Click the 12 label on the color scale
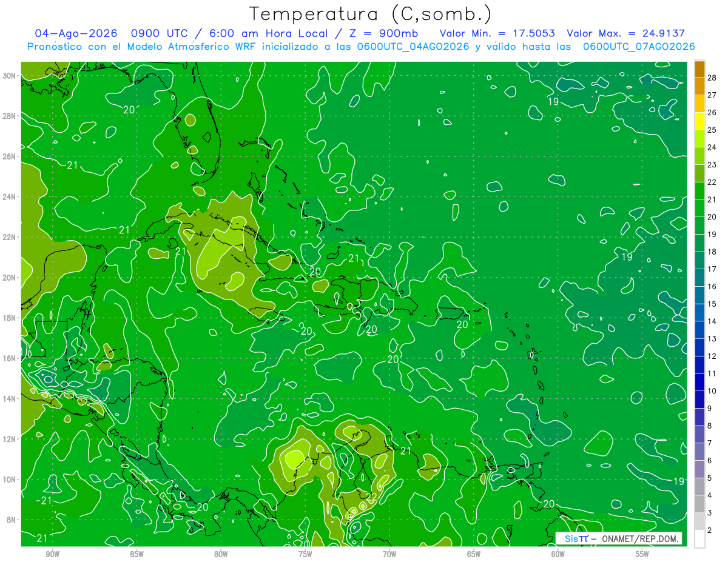The height and width of the screenshot is (562, 728). (713, 356)
